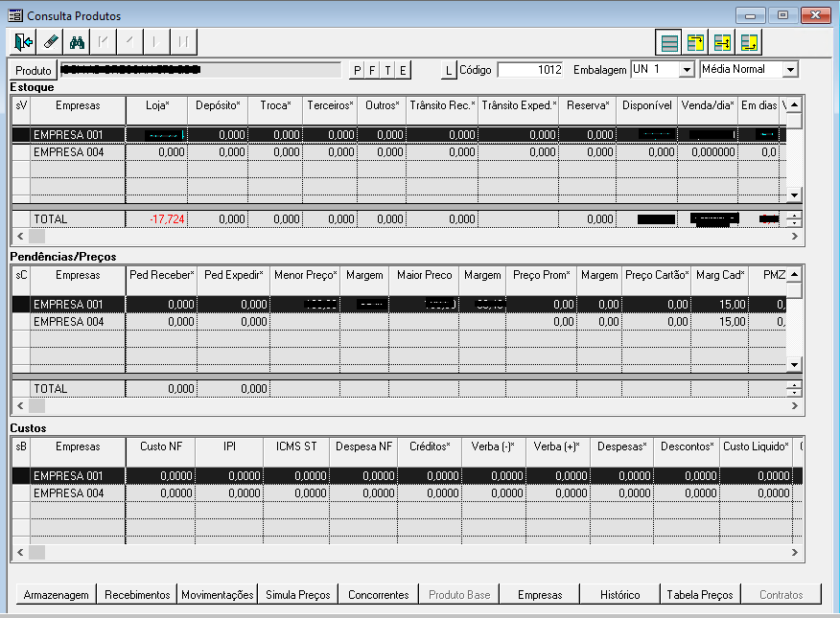Screen dimensions: 840x618
Task: Open the Concorrentes tab
Action: (x=378, y=594)
